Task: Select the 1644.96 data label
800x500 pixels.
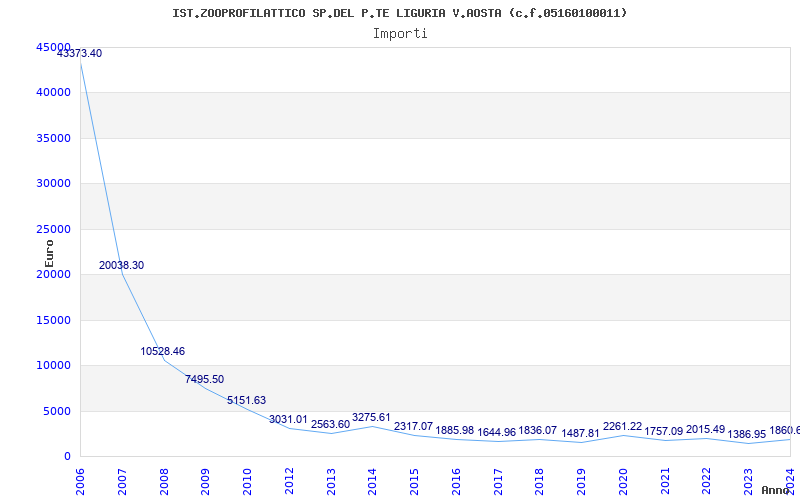Action: click(496, 432)
